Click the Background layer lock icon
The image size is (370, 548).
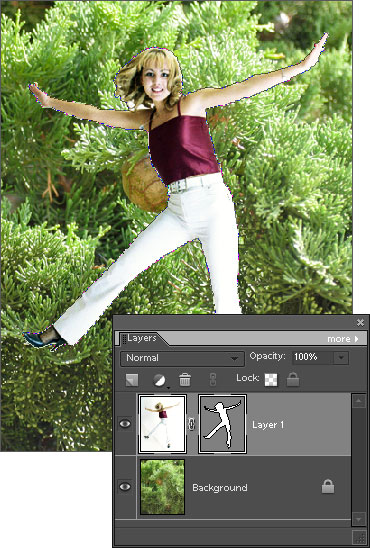tap(328, 486)
